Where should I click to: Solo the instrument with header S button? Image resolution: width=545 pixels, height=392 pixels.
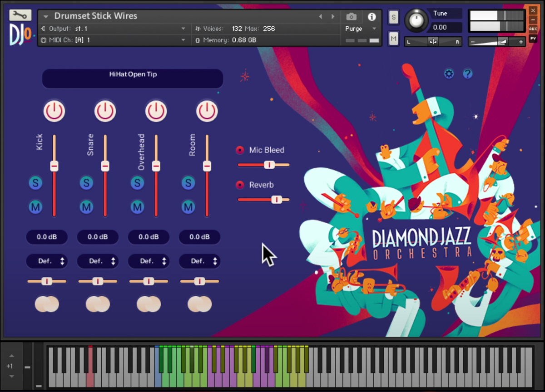pos(393,17)
